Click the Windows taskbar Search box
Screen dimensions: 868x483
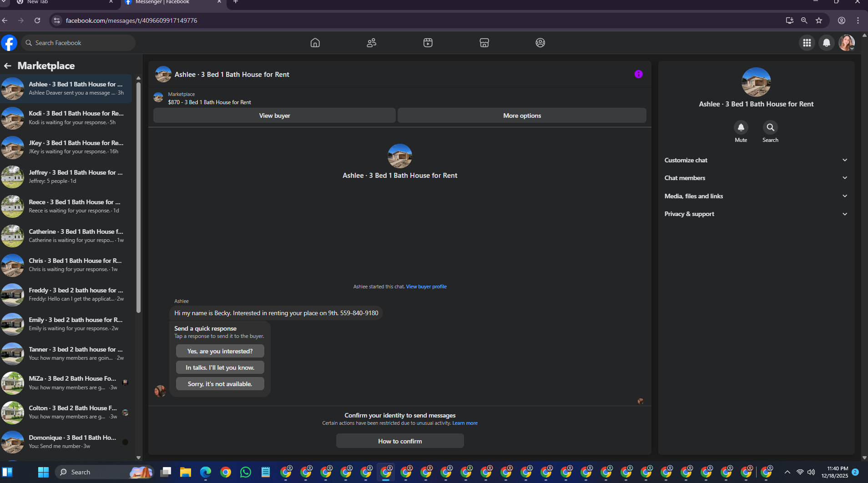(105, 472)
